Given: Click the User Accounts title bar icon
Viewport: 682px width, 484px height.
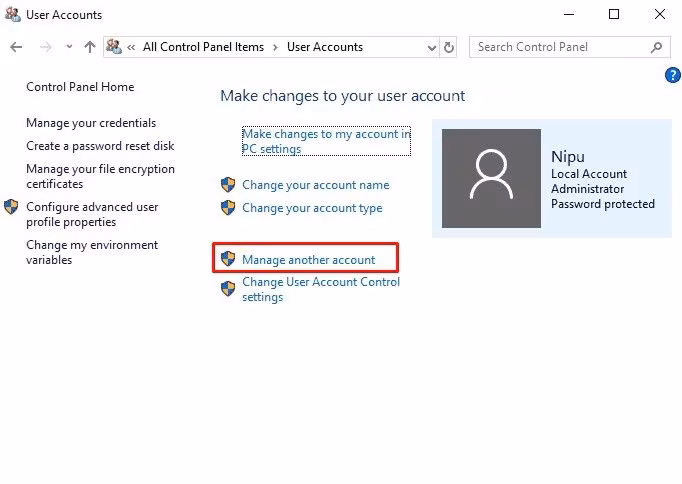Looking at the screenshot, I should tap(12, 15).
